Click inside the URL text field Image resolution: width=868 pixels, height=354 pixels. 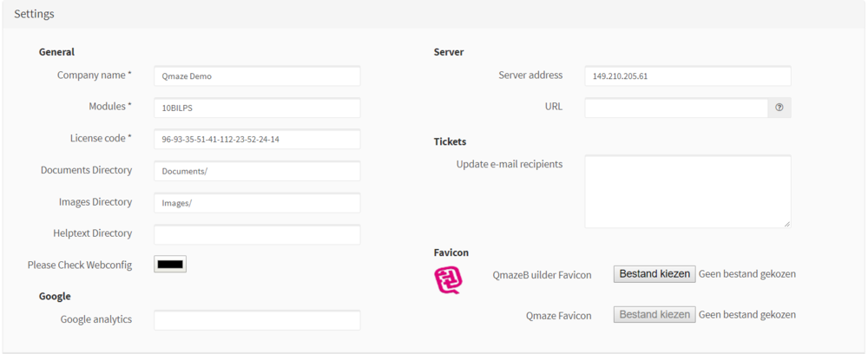pyautogui.click(x=675, y=108)
